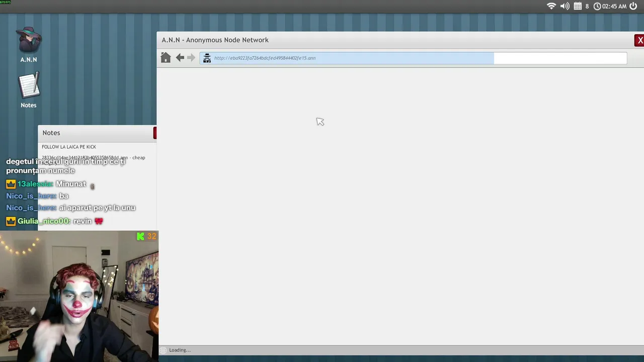
Task: Open the Wi-Fi network icon
Action: 551,6
